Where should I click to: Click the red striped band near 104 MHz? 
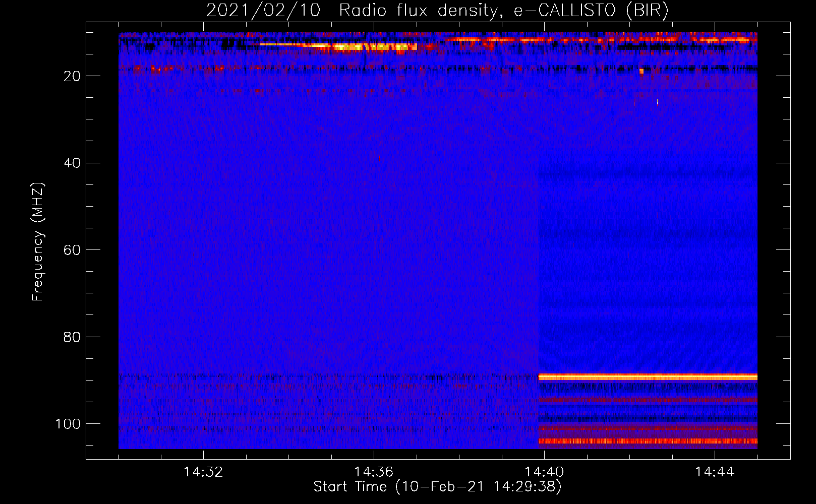click(648, 441)
